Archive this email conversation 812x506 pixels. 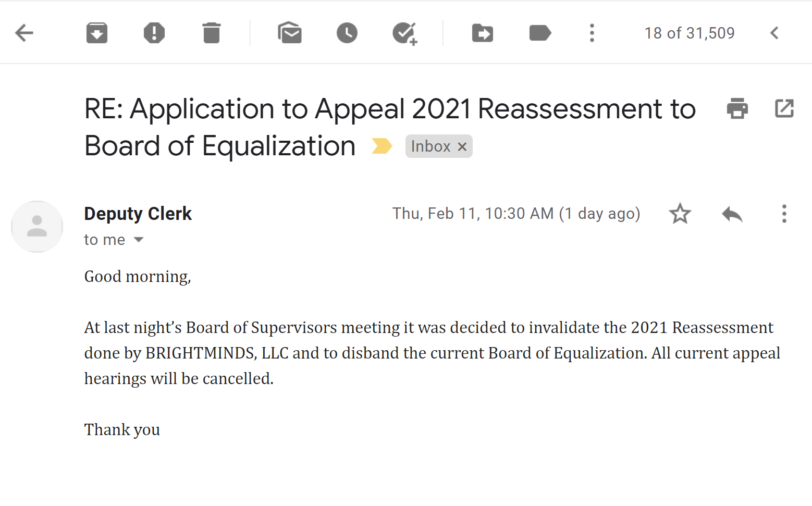click(x=97, y=33)
